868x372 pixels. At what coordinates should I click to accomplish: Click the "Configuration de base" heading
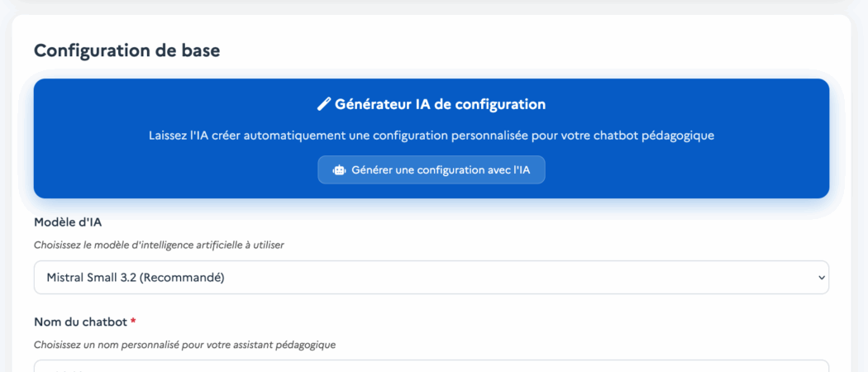coord(126,50)
